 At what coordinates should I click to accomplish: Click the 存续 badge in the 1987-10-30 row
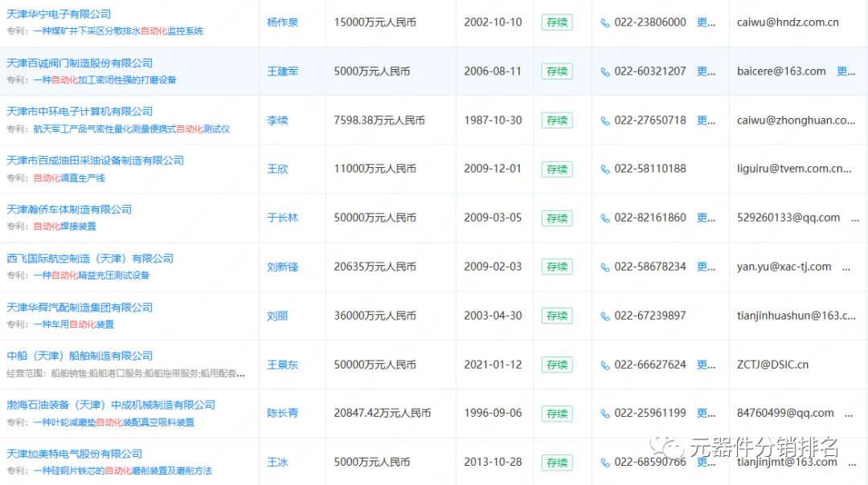557,120
